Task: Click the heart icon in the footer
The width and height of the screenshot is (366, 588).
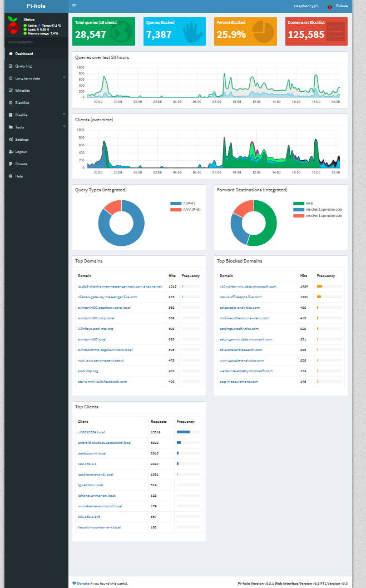Action: [74, 584]
